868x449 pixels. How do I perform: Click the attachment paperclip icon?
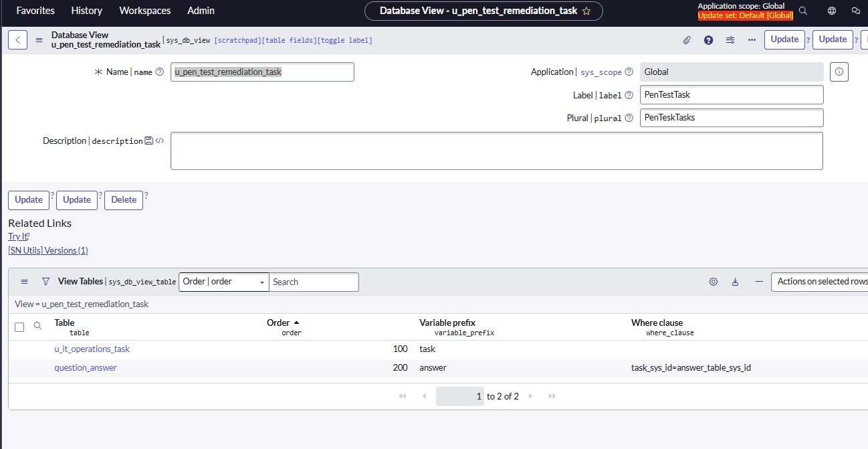(x=687, y=40)
